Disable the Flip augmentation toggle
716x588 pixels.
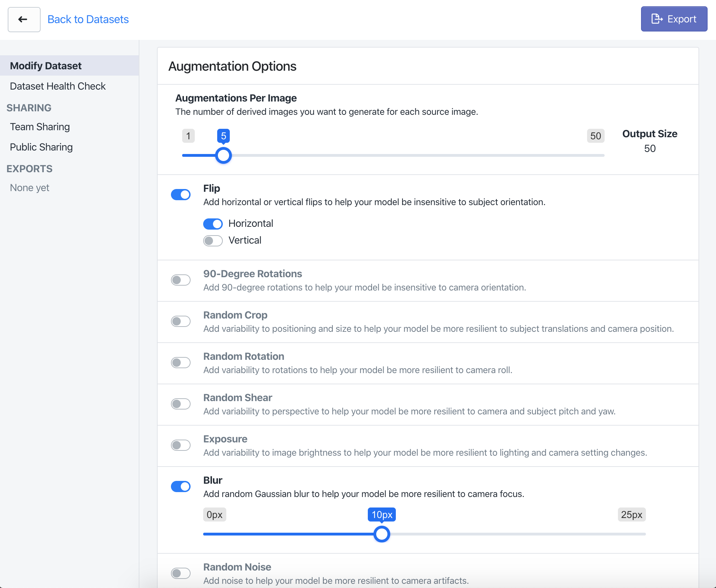tap(181, 194)
